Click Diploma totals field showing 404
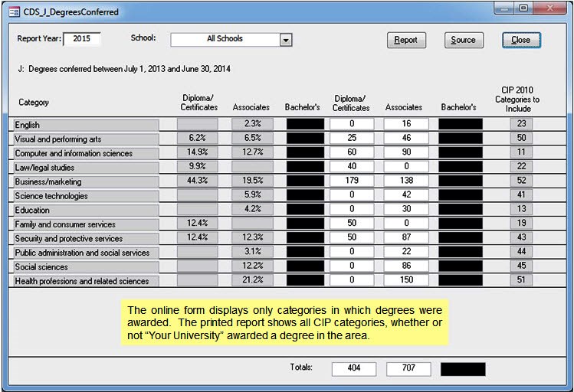The width and height of the screenshot is (574, 392). click(x=354, y=368)
